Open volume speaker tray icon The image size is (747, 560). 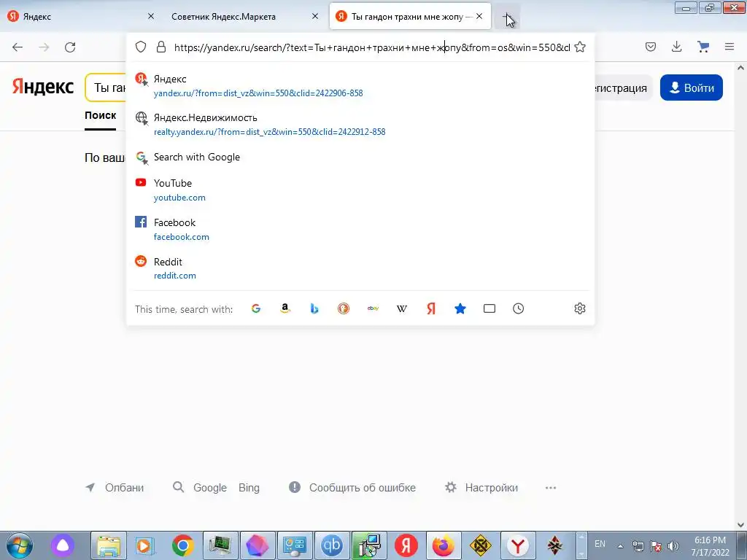(673, 546)
